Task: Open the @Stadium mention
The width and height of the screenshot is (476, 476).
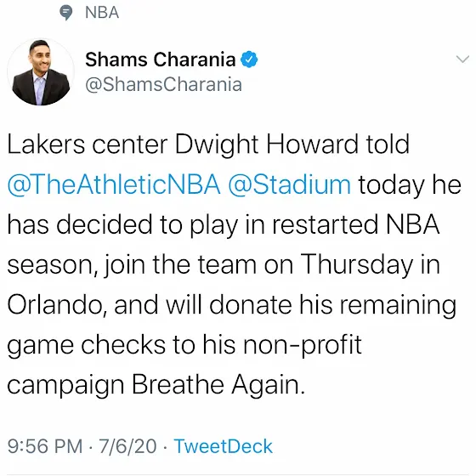Action: (x=290, y=184)
